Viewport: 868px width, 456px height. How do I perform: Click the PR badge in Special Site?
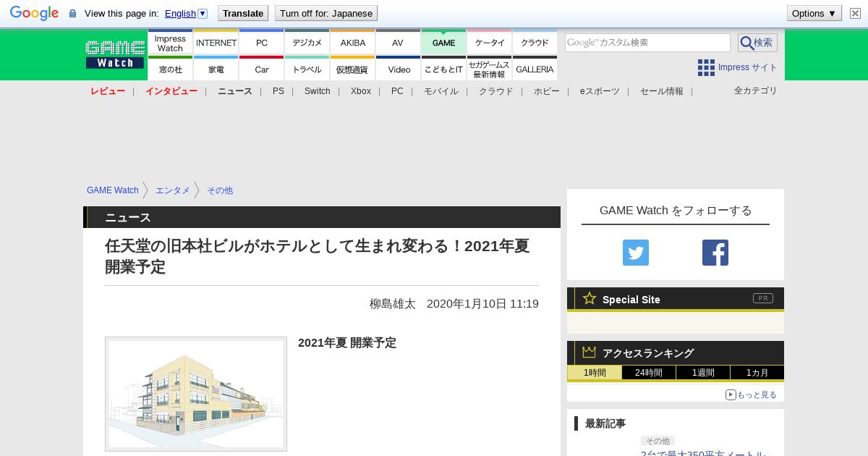(x=762, y=298)
